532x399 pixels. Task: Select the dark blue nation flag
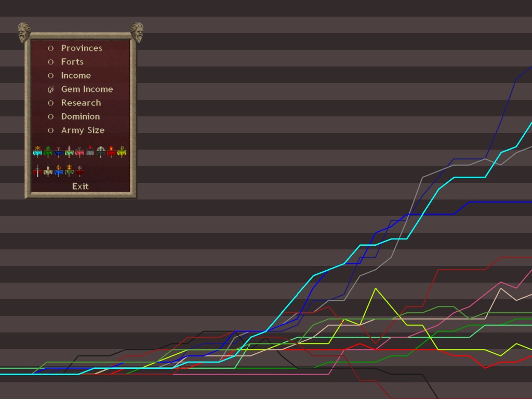[59, 152]
